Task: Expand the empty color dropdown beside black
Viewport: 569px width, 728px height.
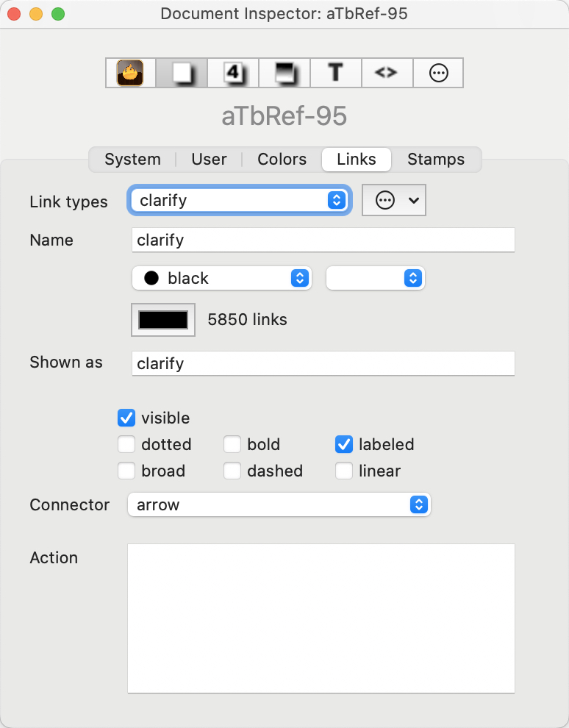Action: 375,278
